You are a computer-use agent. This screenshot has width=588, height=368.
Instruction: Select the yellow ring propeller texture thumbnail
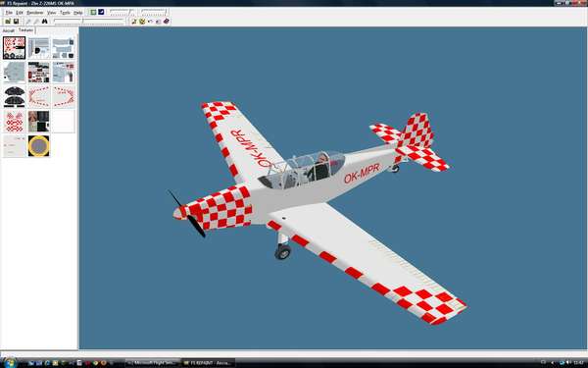[38, 145]
